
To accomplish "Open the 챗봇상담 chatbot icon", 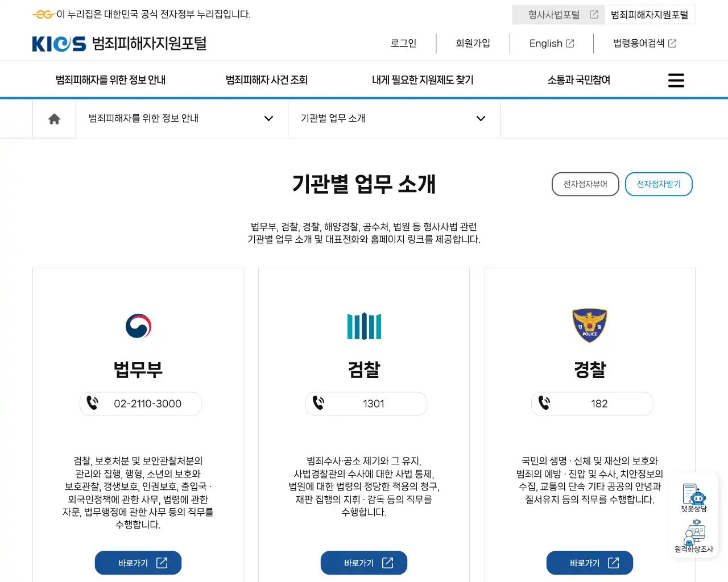I will tap(694, 498).
